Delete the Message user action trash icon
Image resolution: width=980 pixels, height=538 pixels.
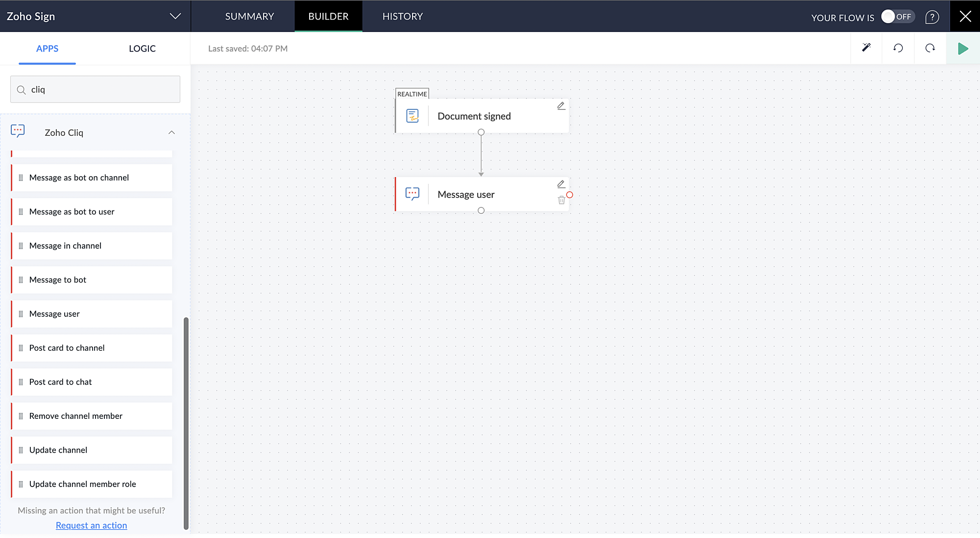562,200
